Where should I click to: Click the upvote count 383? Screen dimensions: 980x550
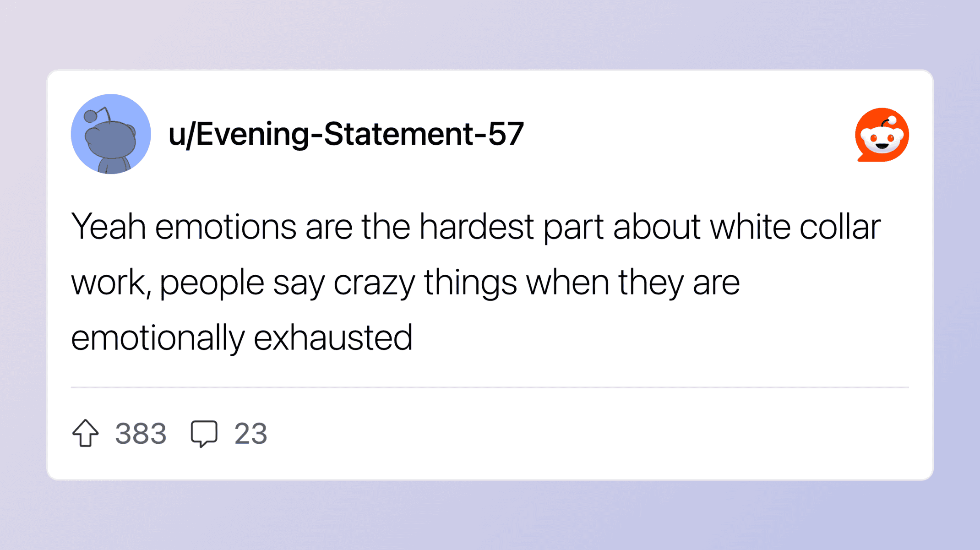[x=141, y=433]
